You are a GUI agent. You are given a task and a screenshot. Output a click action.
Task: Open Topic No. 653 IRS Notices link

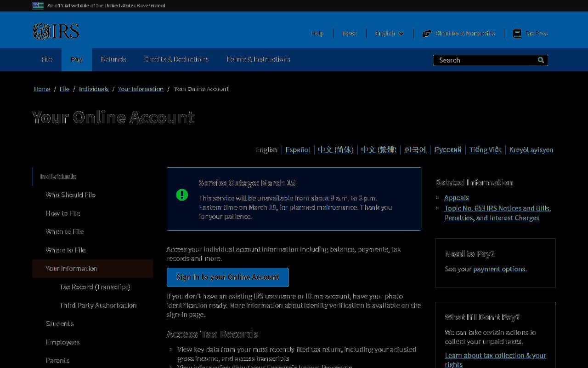click(498, 213)
